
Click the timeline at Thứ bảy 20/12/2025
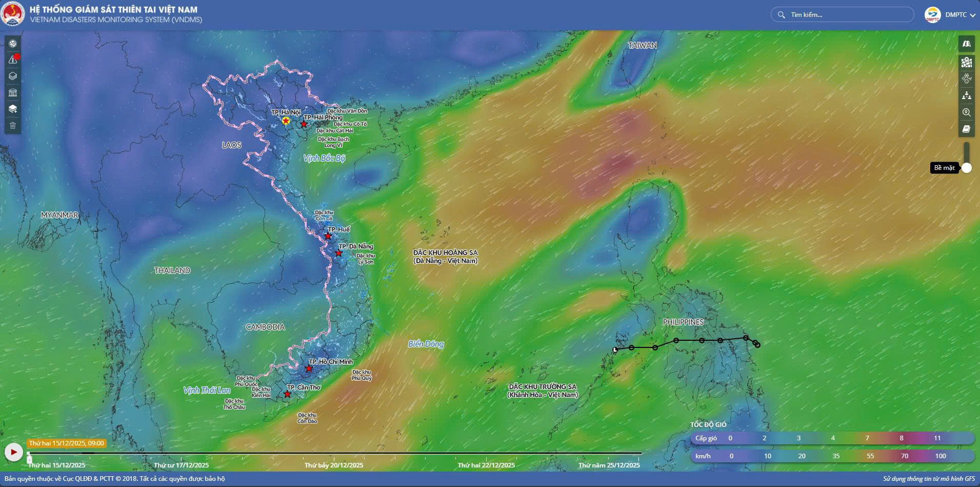334,454
